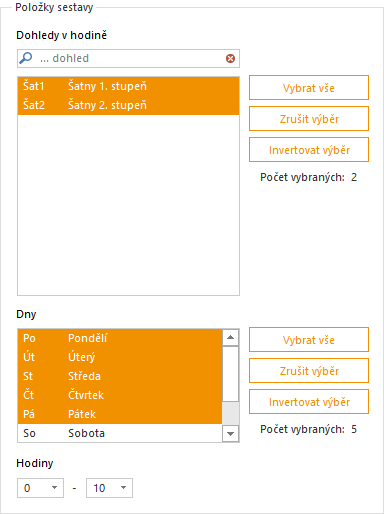Click Vybrat vše for Dohledy list

(309, 88)
